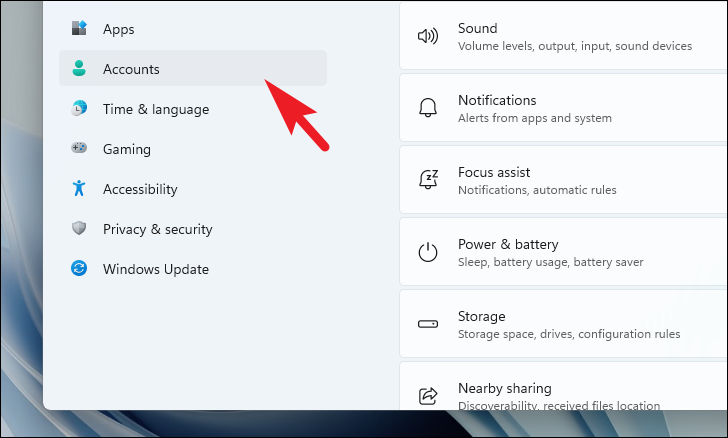Click the green Accounts person icon
Image resolution: width=728 pixels, height=438 pixels.
pos(79,68)
